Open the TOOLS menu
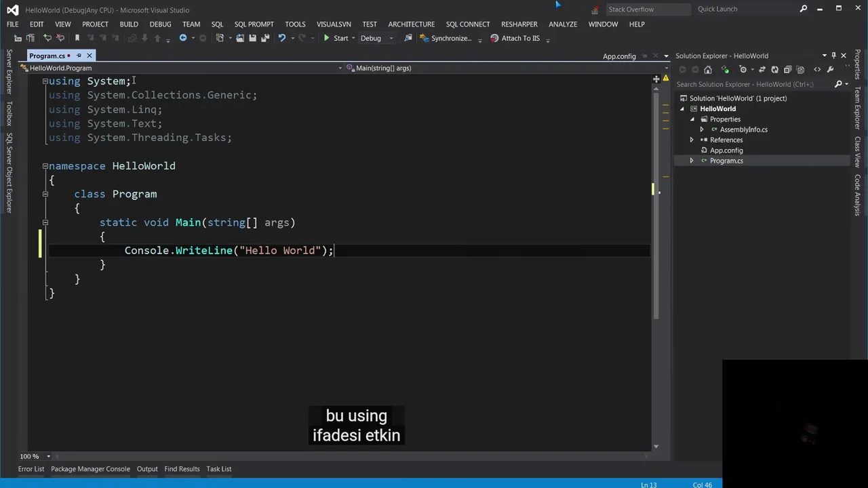Viewport: 868px width, 488px height. point(295,24)
